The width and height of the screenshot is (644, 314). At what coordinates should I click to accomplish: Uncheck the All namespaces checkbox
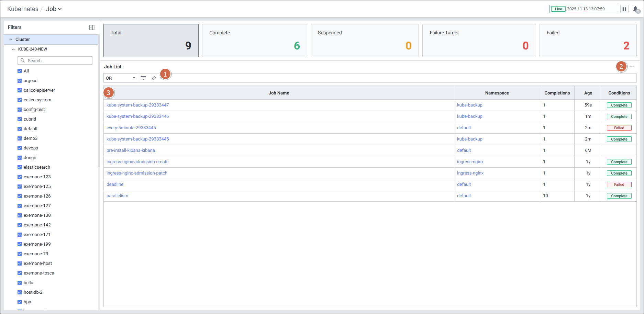pos(20,71)
